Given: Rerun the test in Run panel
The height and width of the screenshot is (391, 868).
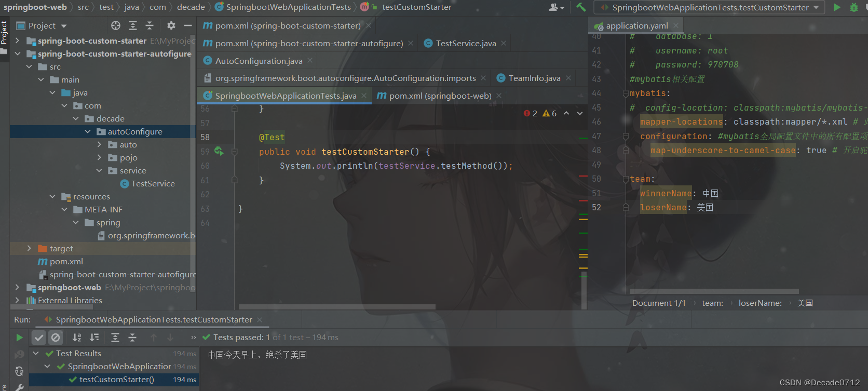Looking at the screenshot, I should (19, 338).
